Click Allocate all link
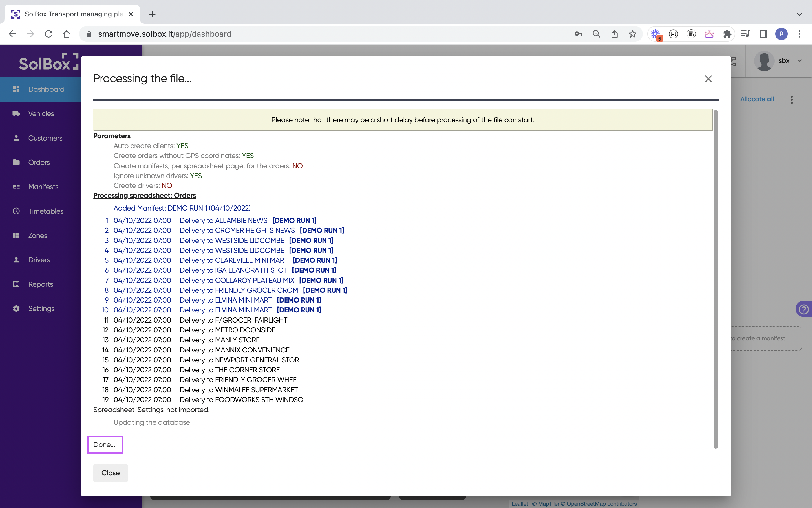Image resolution: width=812 pixels, height=508 pixels. [x=757, y=99]
